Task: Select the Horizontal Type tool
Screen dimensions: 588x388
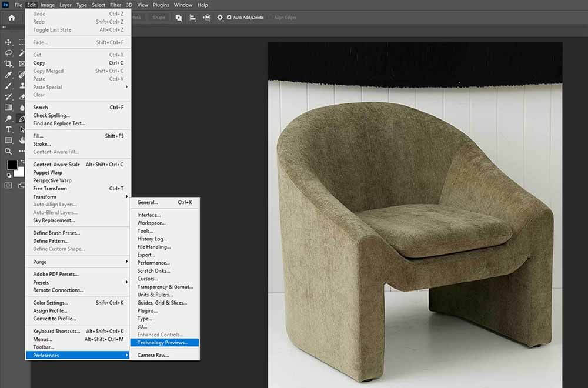Action: click(8, 129)
